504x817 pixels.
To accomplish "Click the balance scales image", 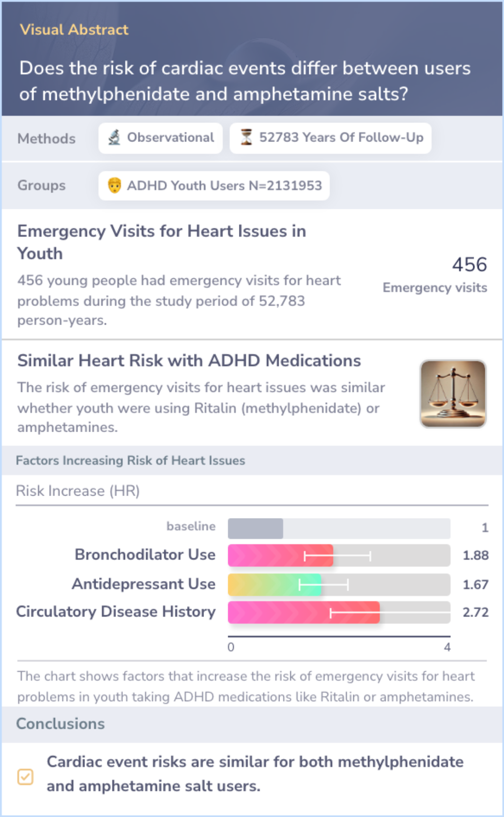I will 453,393.
